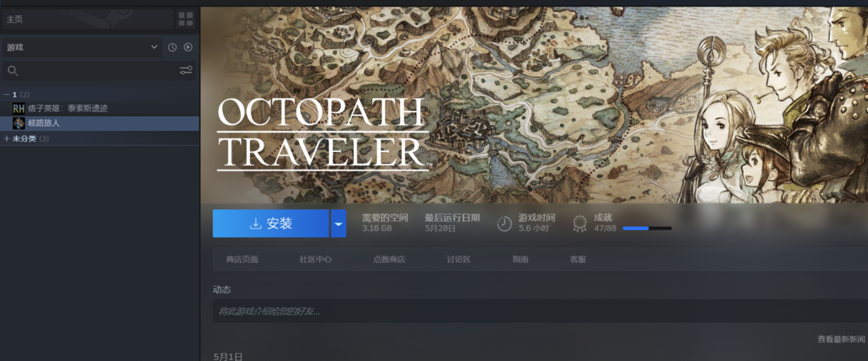The image size is (868, 361).
Task: Open the 客服 support tab
Action: [x=578, y=260]
